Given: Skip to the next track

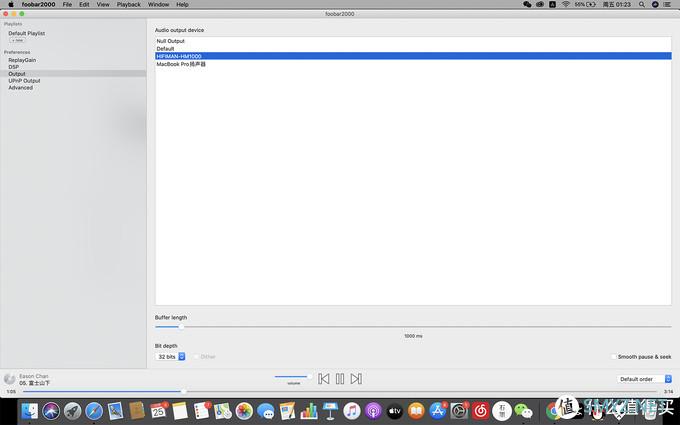Looking at the screenshot, I should [356, 379].
